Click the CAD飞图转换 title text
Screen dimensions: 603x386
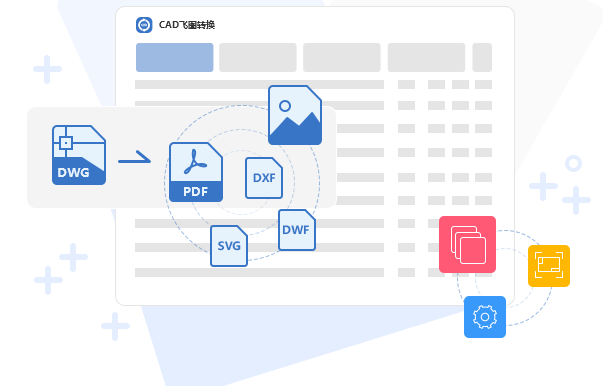coord(187,25)
